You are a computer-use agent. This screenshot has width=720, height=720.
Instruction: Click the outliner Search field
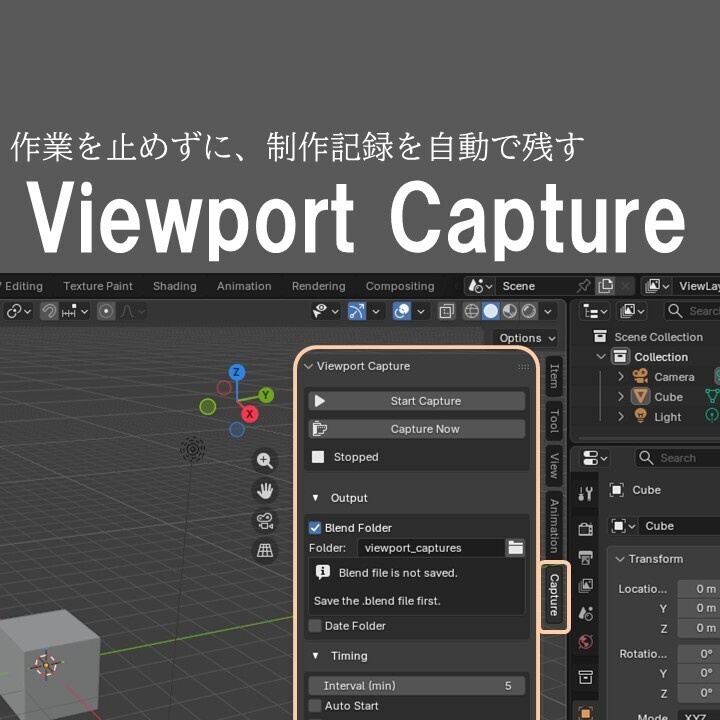(x=692, y=311)
